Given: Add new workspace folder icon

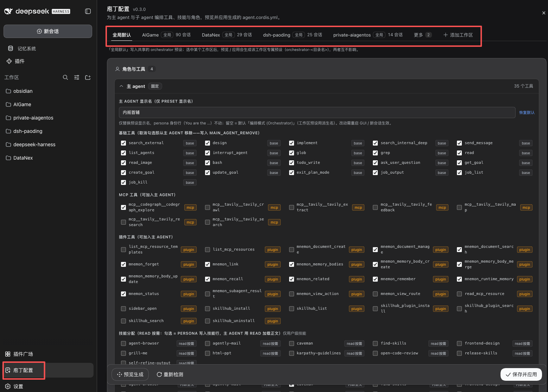Looking at the screenshot, I should coord(88,77).
